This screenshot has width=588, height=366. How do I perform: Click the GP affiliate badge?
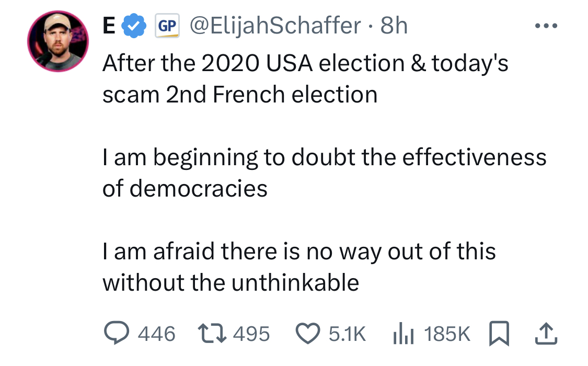pos(167,26)
